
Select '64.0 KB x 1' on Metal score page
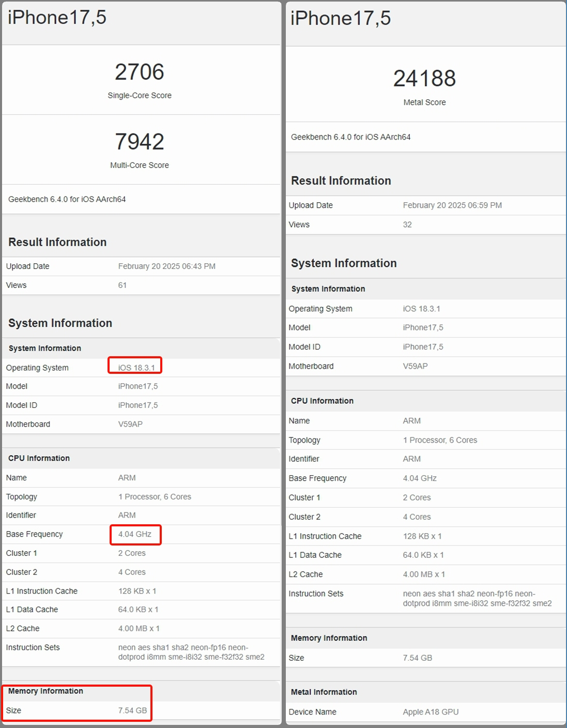click(423, 555)
